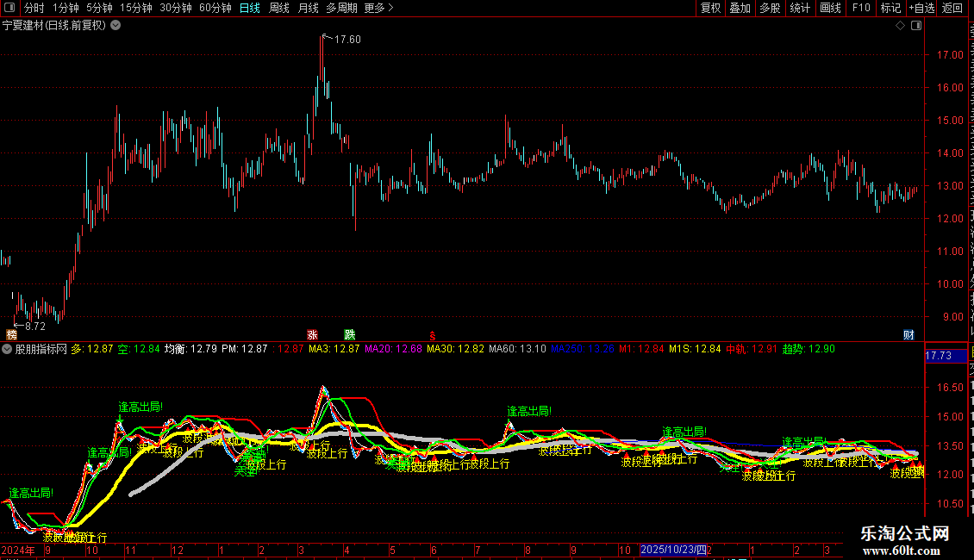Click the 8.72 low price label
This screenshot has width=974, height=560.
pyautogui.click(x=35, y=326)
